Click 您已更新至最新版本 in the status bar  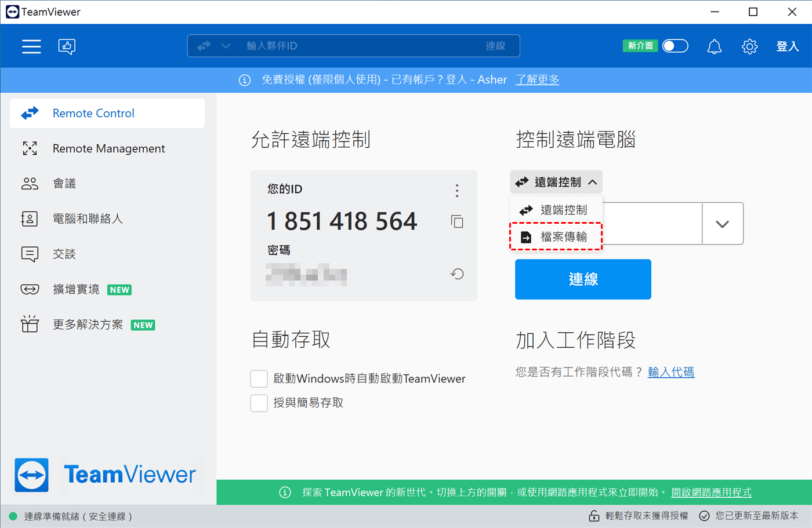(x=757, y=516)
